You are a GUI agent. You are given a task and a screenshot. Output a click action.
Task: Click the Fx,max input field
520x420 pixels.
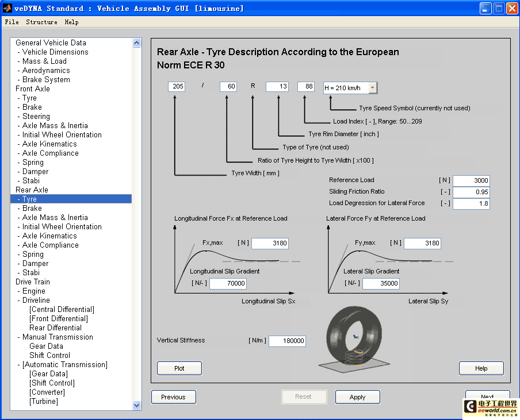pyautogui.click(x=270, y=243)
